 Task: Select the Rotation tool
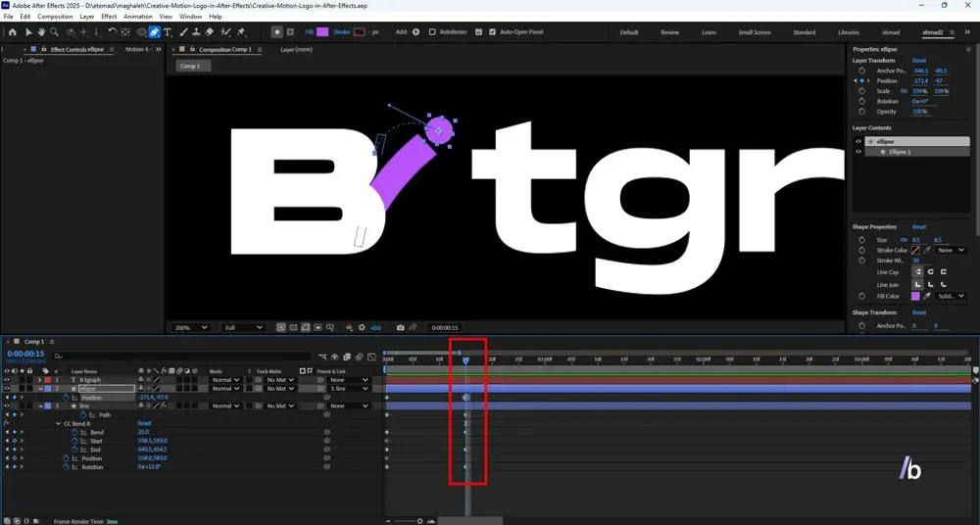pyautogui.click(x=113, y=32)
